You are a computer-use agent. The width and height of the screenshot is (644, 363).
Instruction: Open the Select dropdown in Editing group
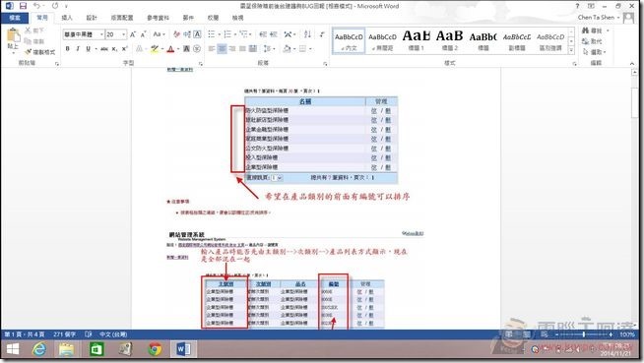click(595, 52)
